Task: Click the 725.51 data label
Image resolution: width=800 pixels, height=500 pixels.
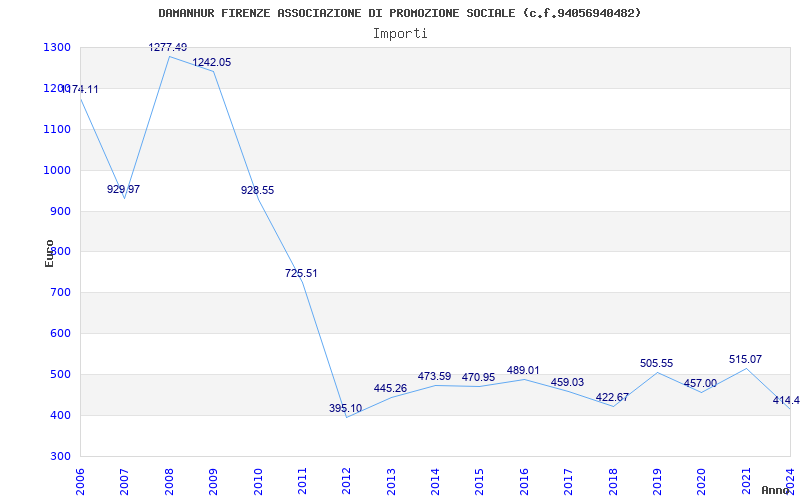Action: (301, 273)
